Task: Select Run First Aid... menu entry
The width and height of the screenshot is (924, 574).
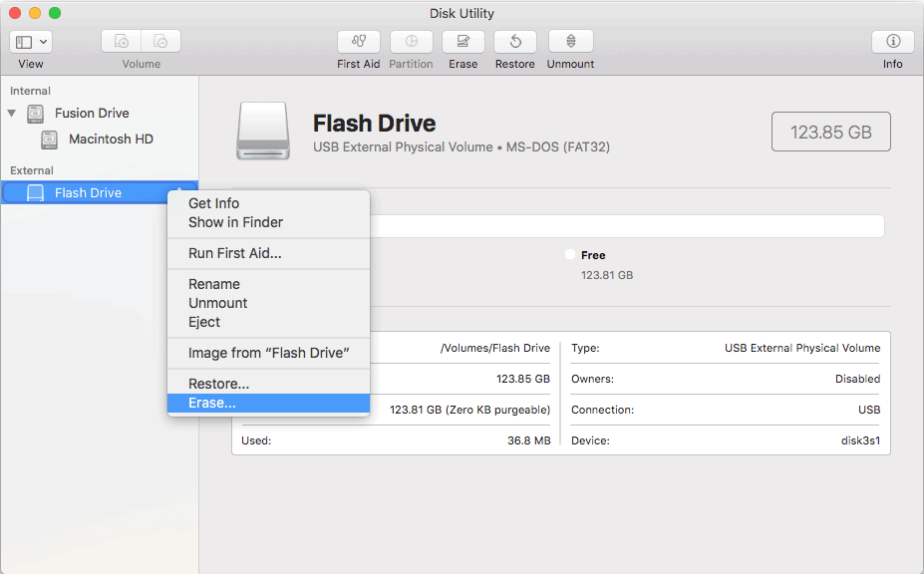Action: (x=269, y=253)
